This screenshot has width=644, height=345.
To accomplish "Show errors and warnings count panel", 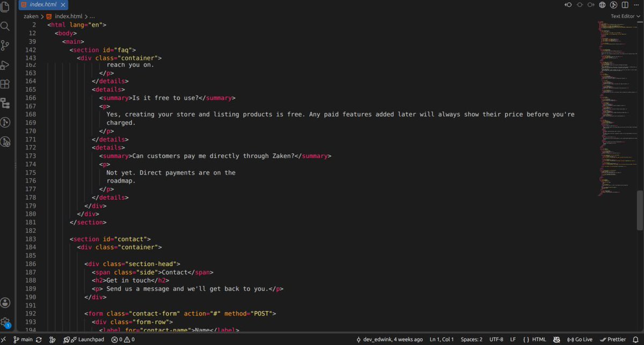I will coord(122,340).
